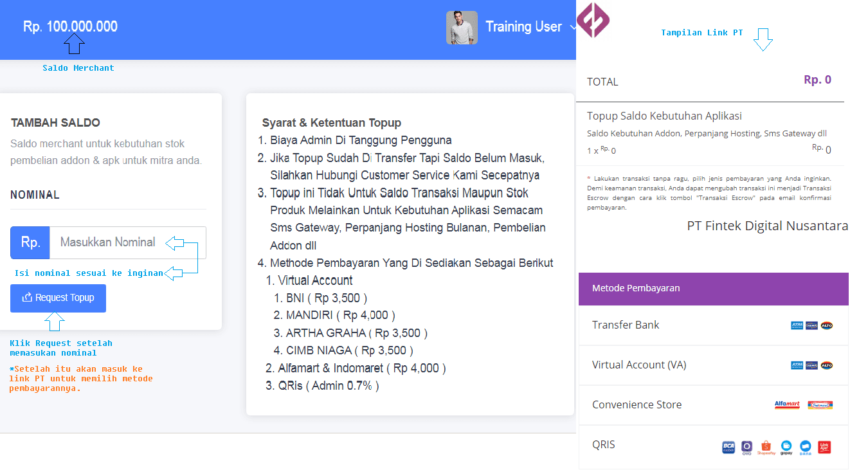Click the ALTO icon in Transfer Bank row
This screenshot has height=472, width=868.
[x=827, y=325]
